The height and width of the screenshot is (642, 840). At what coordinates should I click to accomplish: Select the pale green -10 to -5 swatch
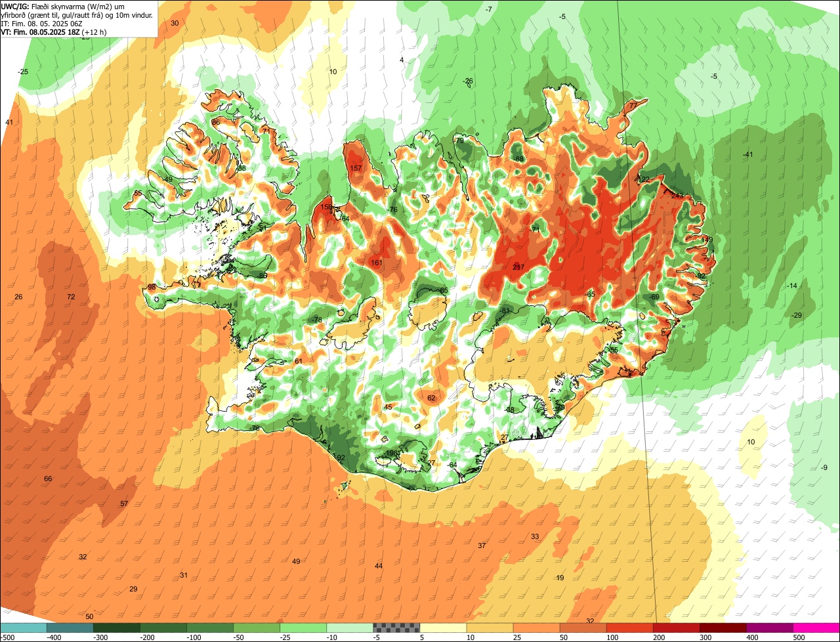(x=350, y=628)
